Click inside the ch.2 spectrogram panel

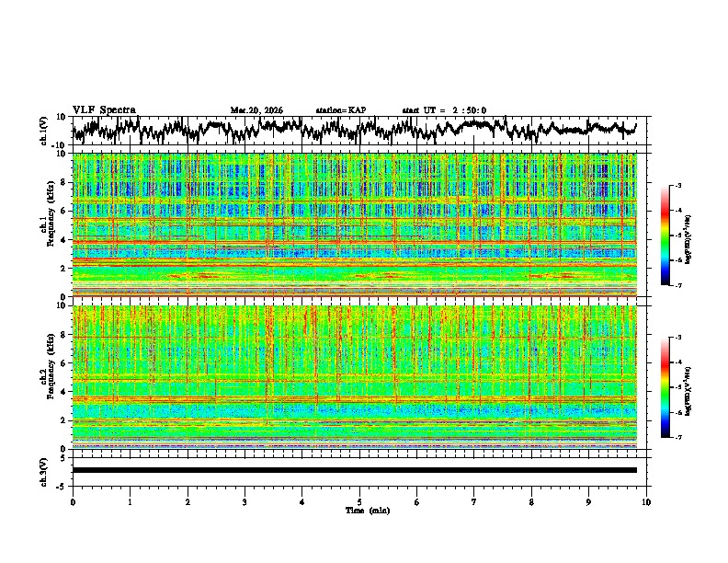tap(355, 377)
